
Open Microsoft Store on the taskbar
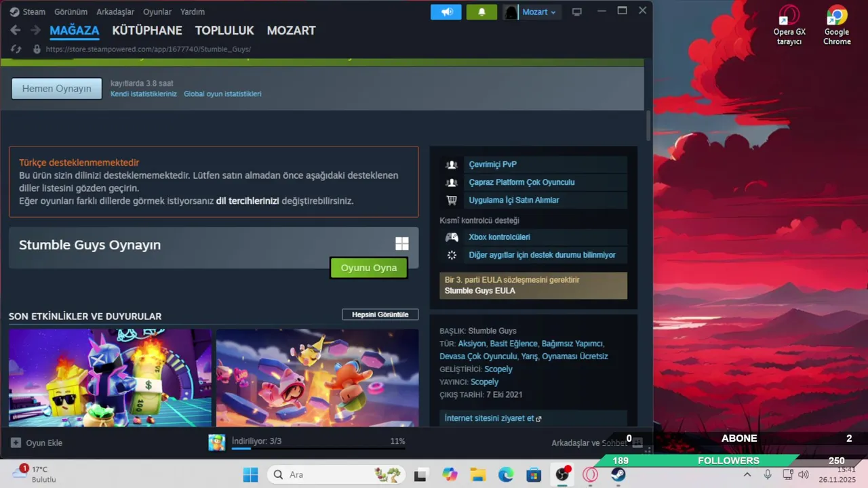[x=534, y=474]
